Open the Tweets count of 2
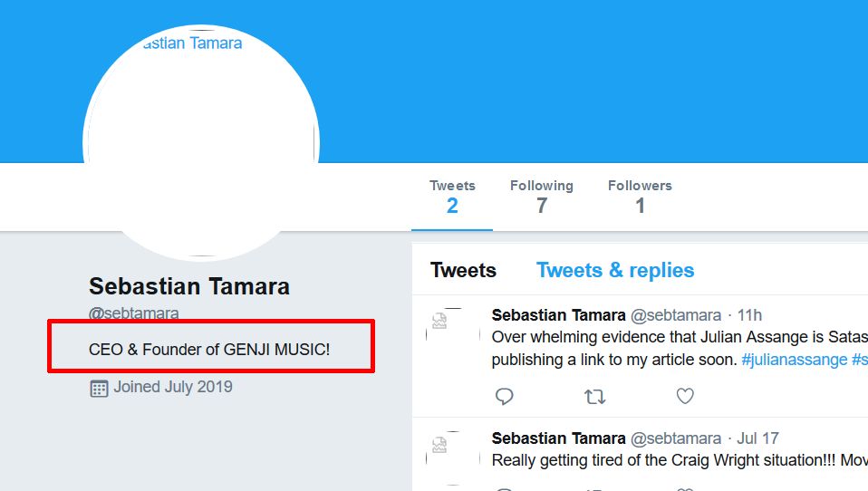Viewport: 868px width, 491px height. [x=452, y=197]
